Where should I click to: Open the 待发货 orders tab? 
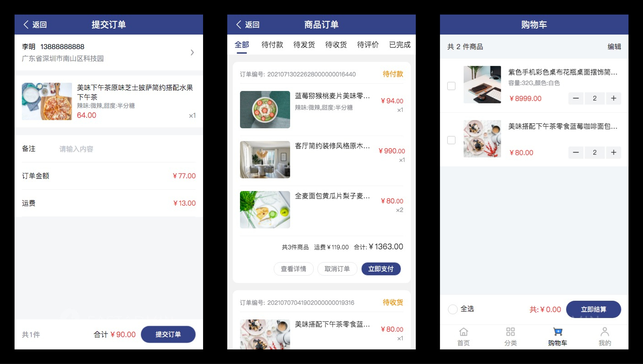click(x=304, y=45)
